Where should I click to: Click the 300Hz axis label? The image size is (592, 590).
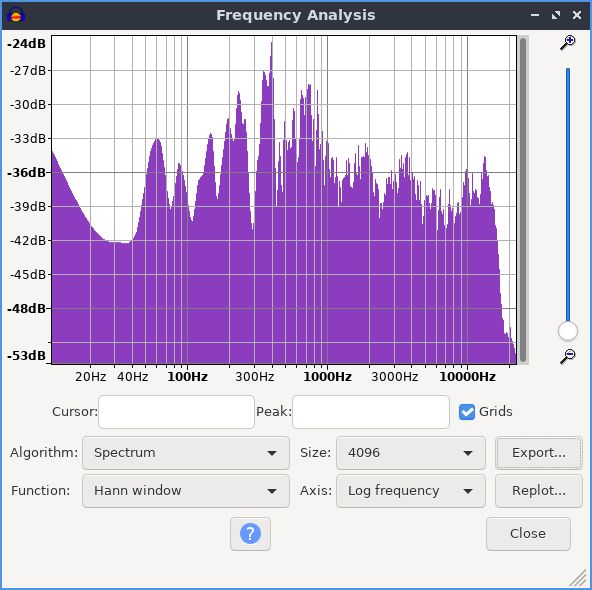[x=254, y=377]
